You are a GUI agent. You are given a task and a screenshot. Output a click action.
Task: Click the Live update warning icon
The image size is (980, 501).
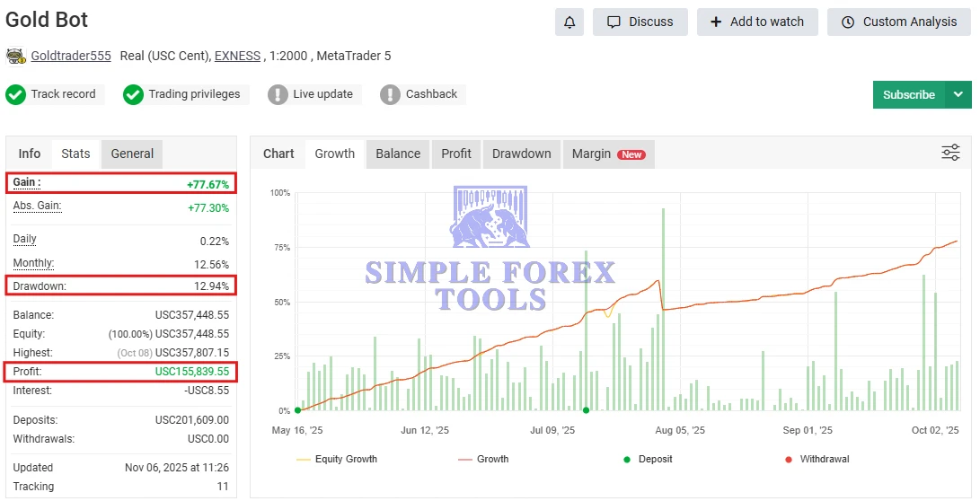coord(278,94)
